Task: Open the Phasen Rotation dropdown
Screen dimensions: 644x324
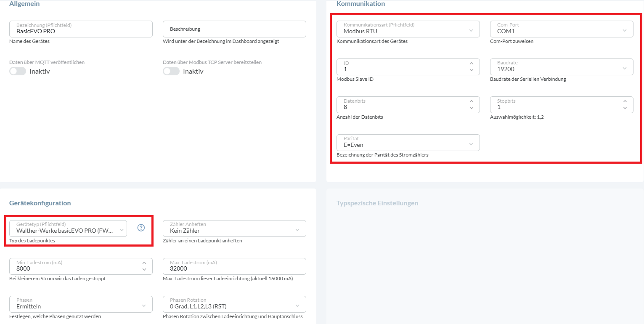Action: (234, 304)
